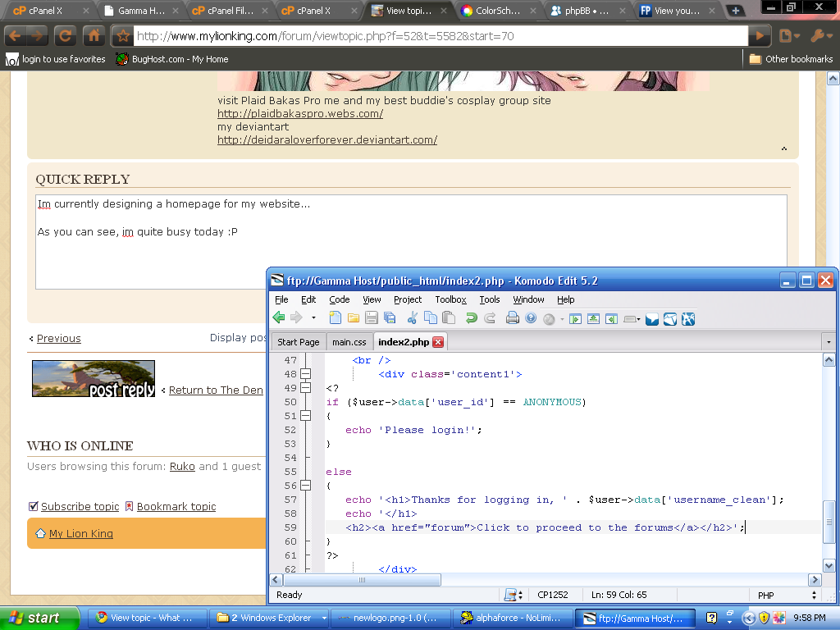
Task: Click the Open File folder icon in Komodo
Action: pos(354,318)
